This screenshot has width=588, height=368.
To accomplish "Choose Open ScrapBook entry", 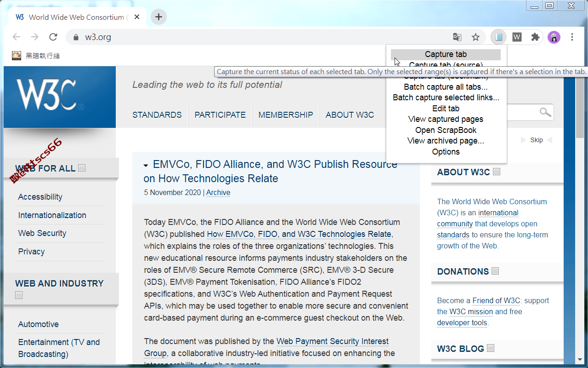I will pyautogui.click(x=446, y=130).
